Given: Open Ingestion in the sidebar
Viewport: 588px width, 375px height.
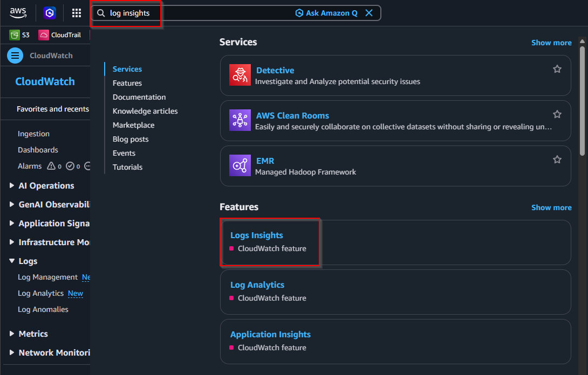Looking at the screenshot, I should 33,134.
